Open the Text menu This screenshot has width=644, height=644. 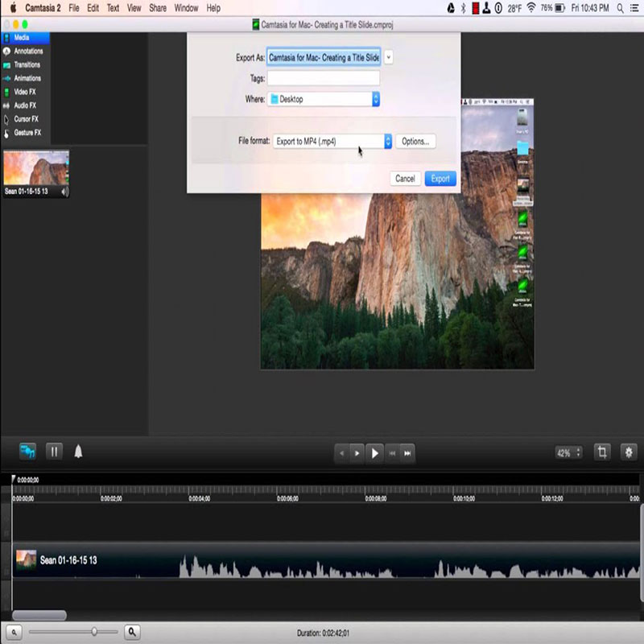113,8
